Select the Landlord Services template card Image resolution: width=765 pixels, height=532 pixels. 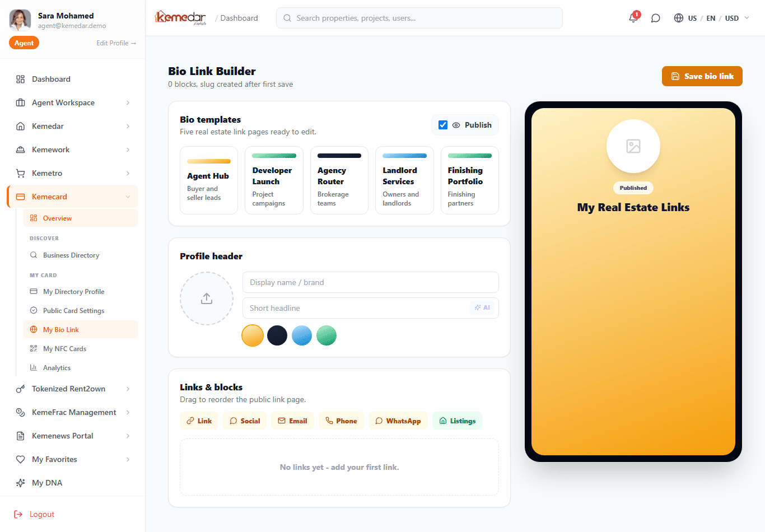tap(404, 180)
